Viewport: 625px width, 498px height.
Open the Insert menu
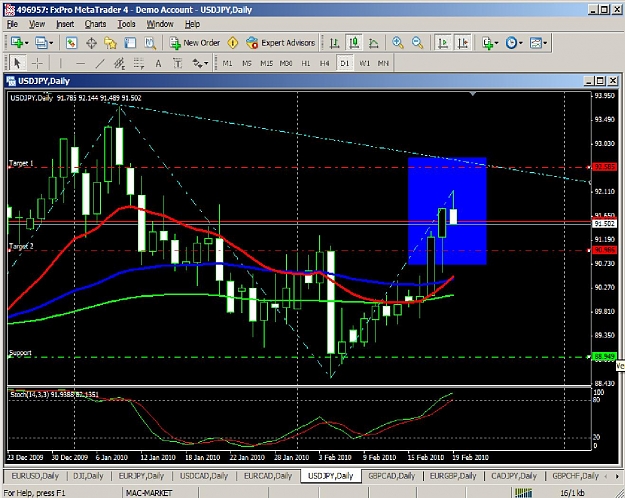(65, 24)
